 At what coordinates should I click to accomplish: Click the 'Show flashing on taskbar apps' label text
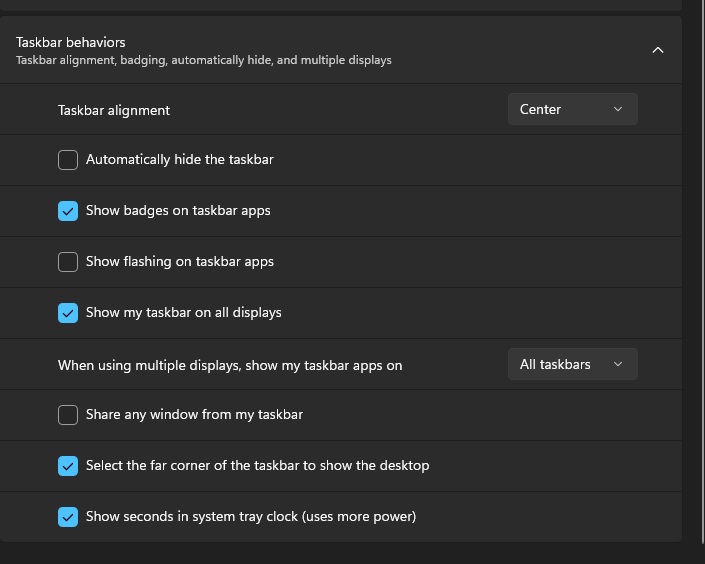pyautogui.click(x=180, y=261)
